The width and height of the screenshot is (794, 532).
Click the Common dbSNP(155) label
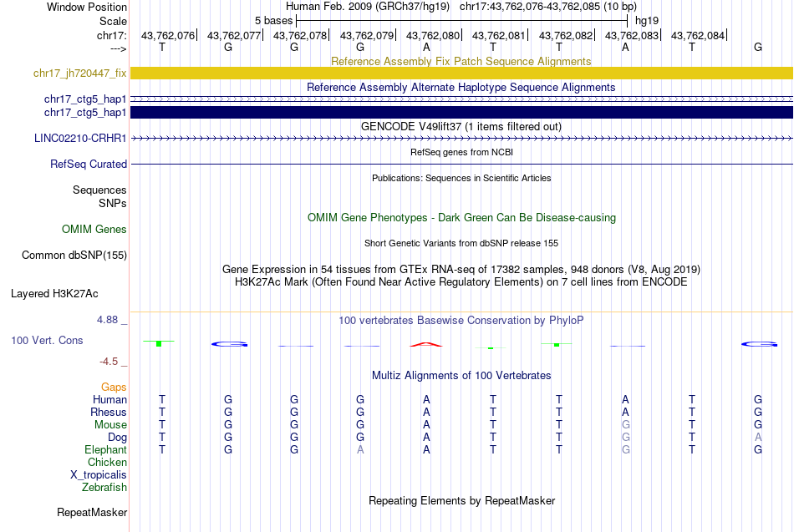point(74,255)
